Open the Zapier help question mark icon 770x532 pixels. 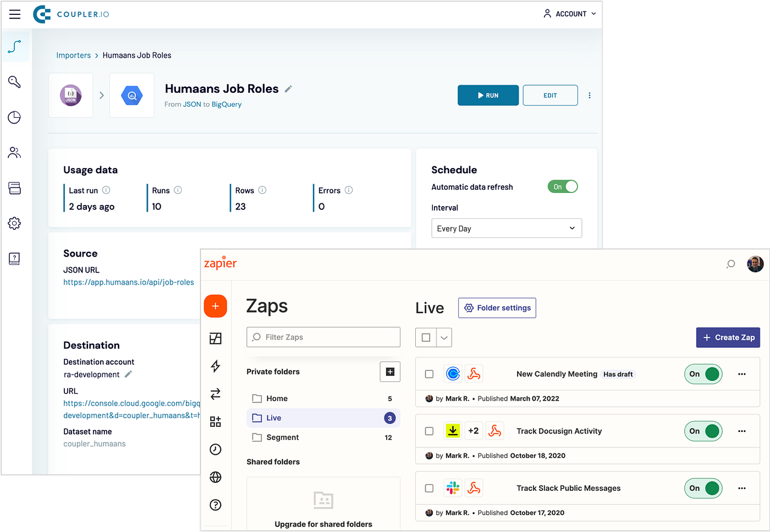216,505
